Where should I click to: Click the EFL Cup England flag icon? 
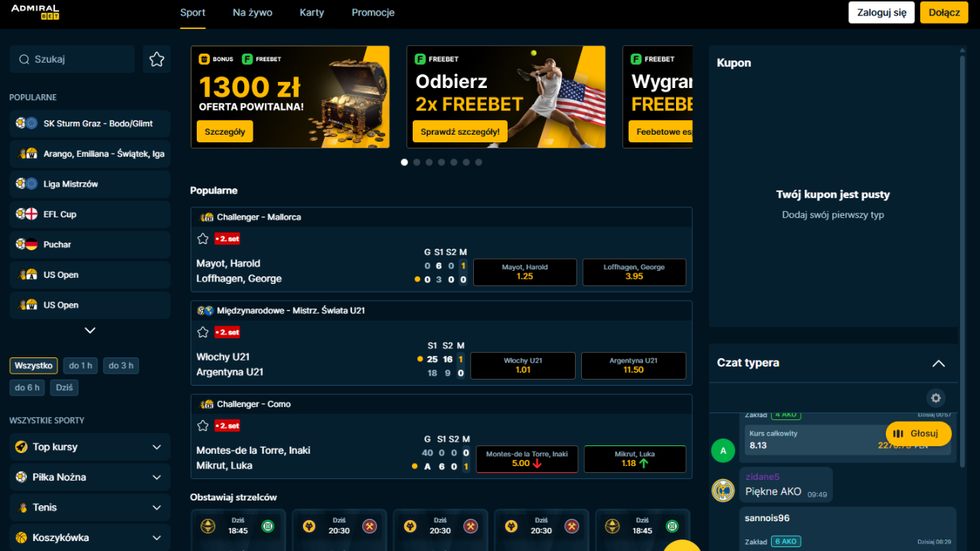click(31, 214)
